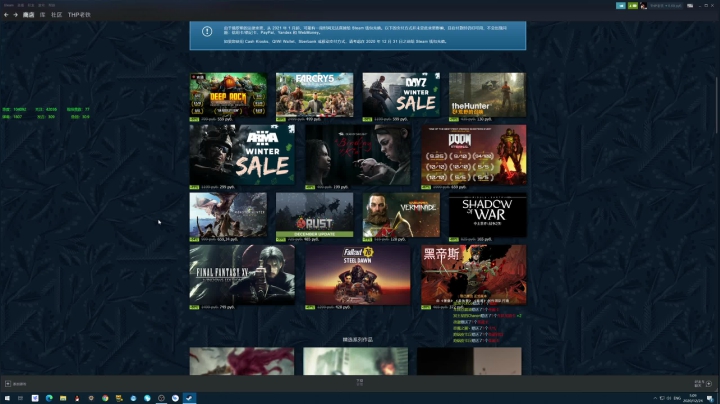Open the THP profile tab

click(79, 15)
